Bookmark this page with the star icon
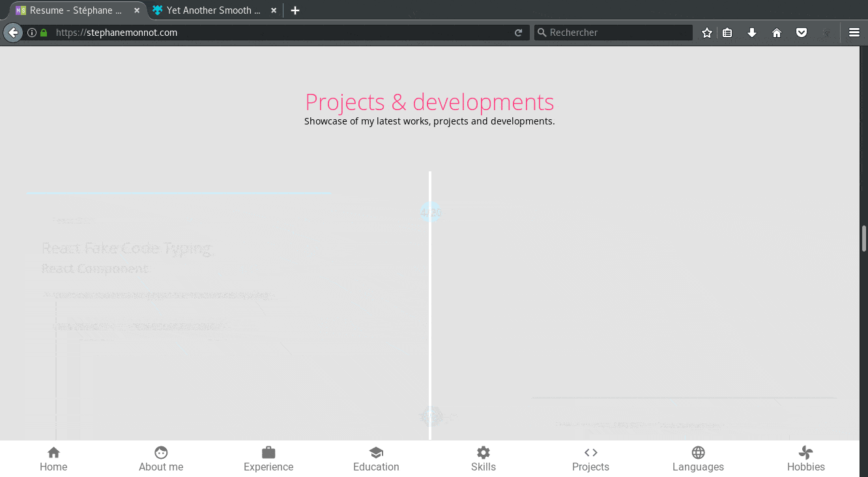The width and height of the screenshot is (868, 477). coord(707,33)
